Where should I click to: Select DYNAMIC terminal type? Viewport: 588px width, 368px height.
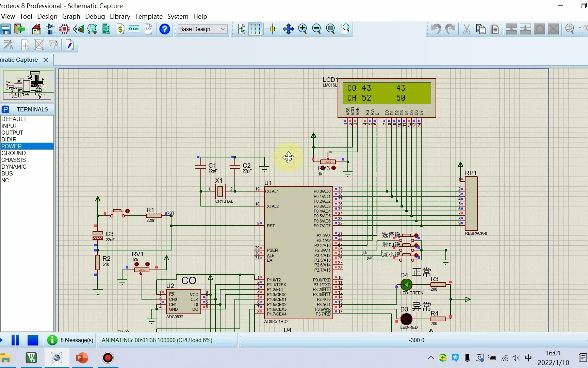(x=27, y=167)
